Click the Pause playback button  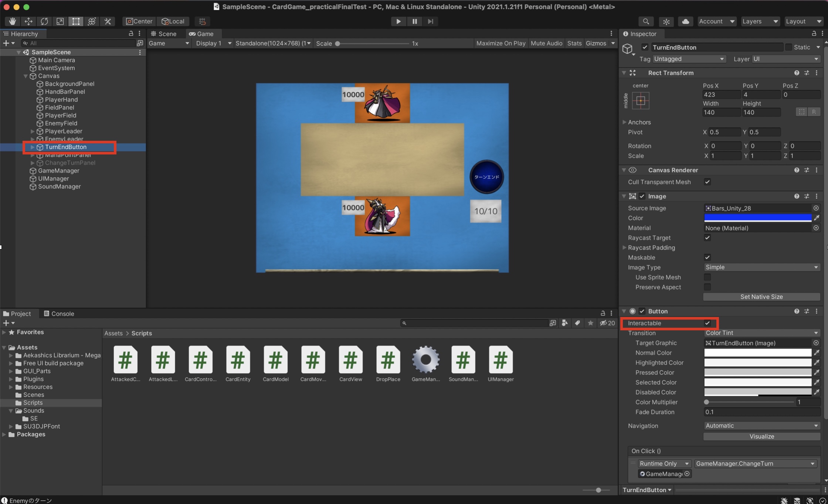(x=414, y=21)
